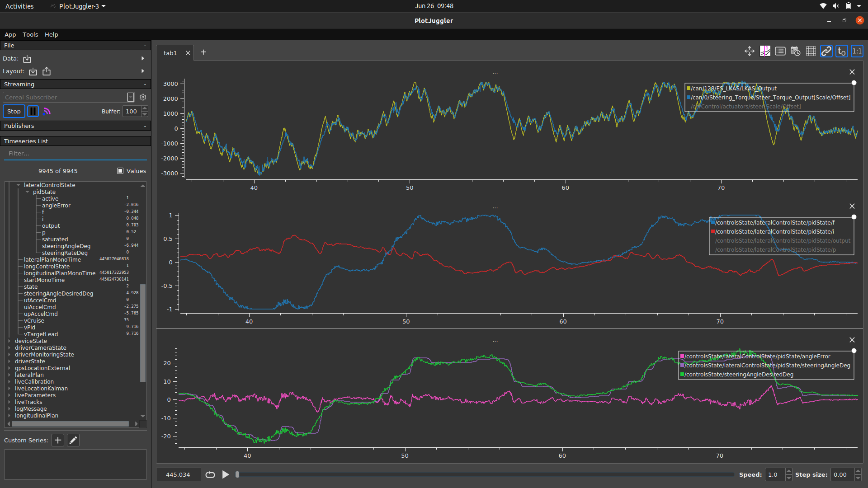Close the bottom angleError plot
The height and width of the screenshot is (488, 868).
click(x=852, y=340)
